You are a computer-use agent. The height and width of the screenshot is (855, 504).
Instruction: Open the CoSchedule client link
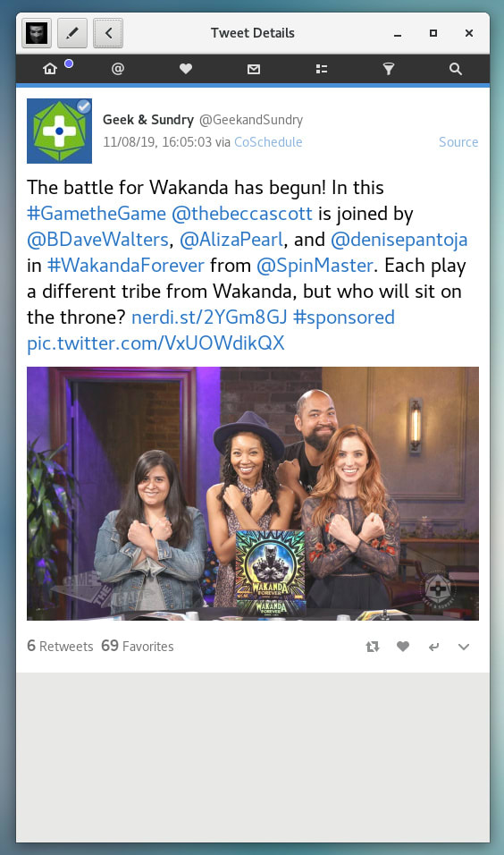[x=268, y=142]
